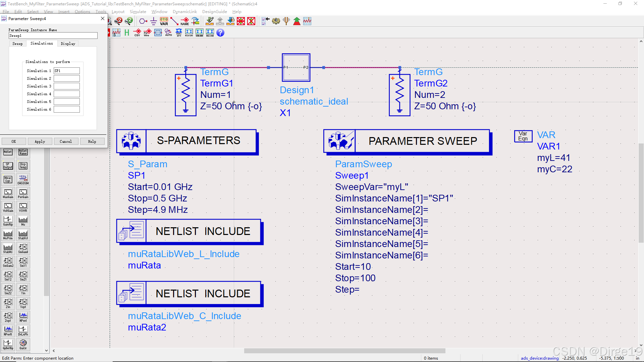Switch to the Display tab

[x=68, y=43]
